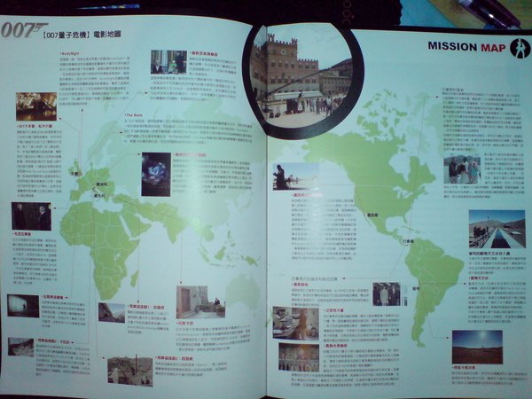Click the '英國' label on the map
This screenshot has height=399, width=532.
point(74,174)
